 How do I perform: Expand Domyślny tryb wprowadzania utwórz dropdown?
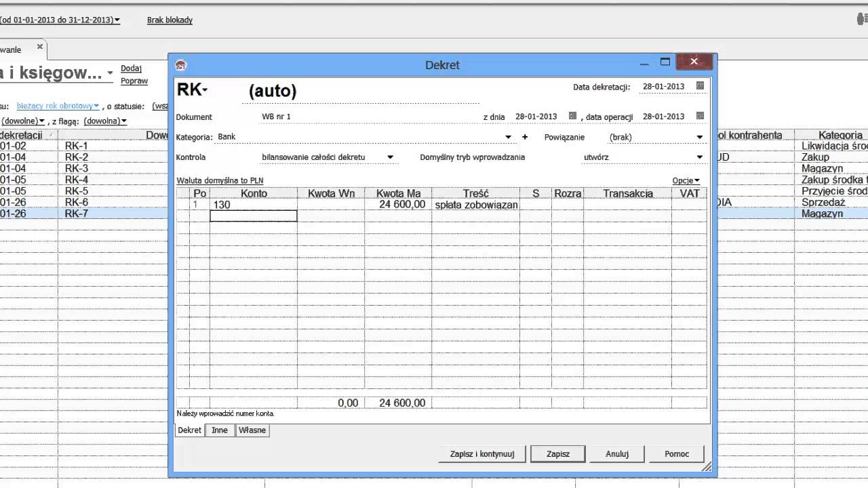[700, 157]
